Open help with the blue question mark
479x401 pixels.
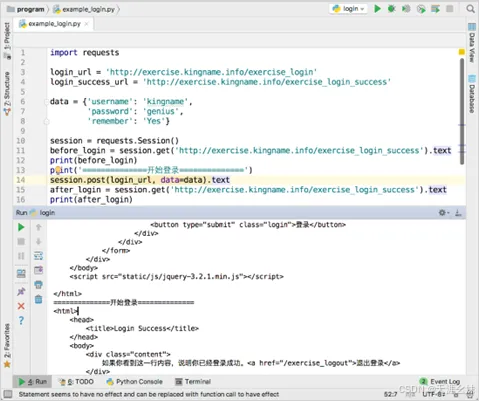click(21, 320)
